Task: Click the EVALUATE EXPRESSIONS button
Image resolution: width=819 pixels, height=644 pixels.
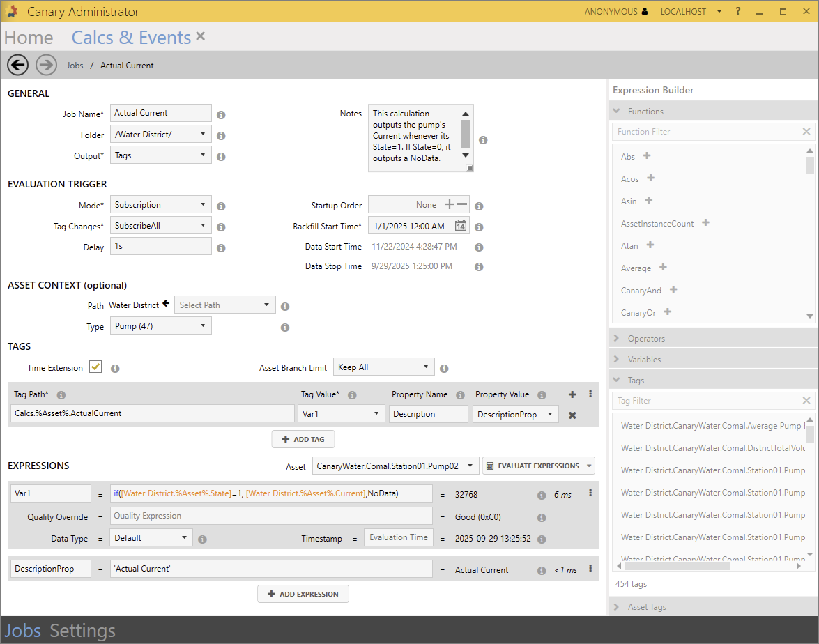Action: (533, 466)
